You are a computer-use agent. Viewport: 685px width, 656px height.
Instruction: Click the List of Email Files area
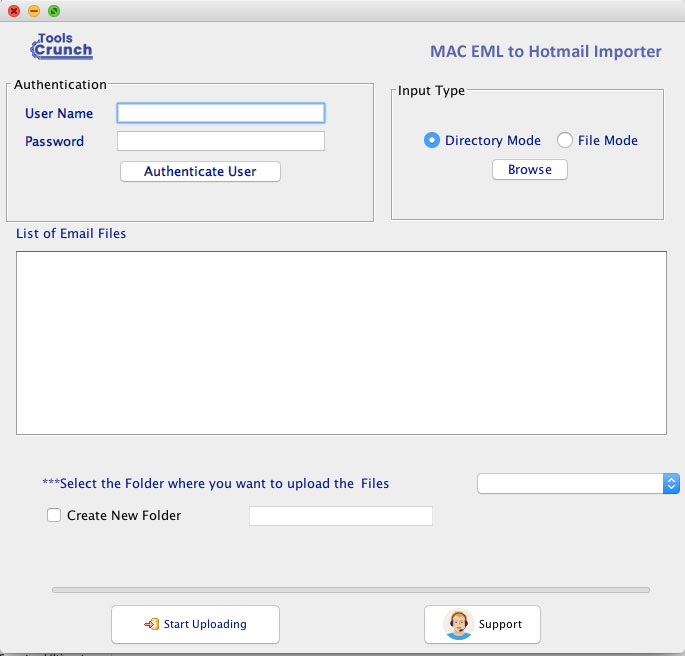coord(341,343)
